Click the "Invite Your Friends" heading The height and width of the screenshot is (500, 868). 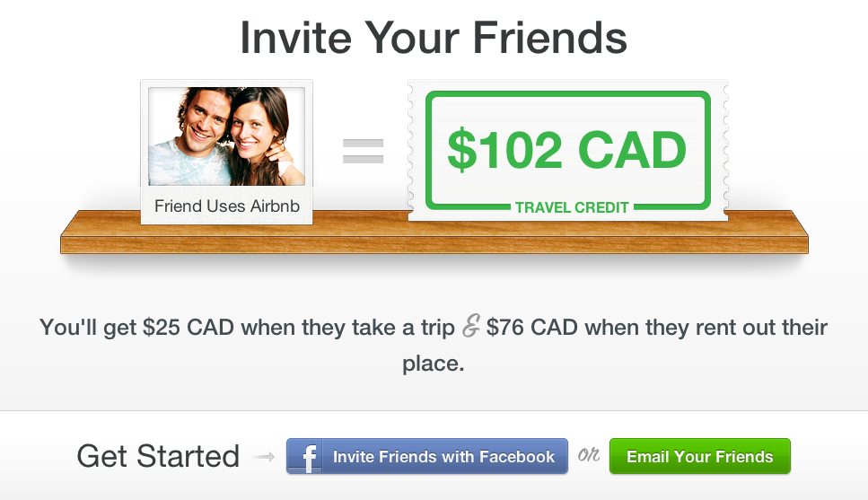(x=434, y=38)
